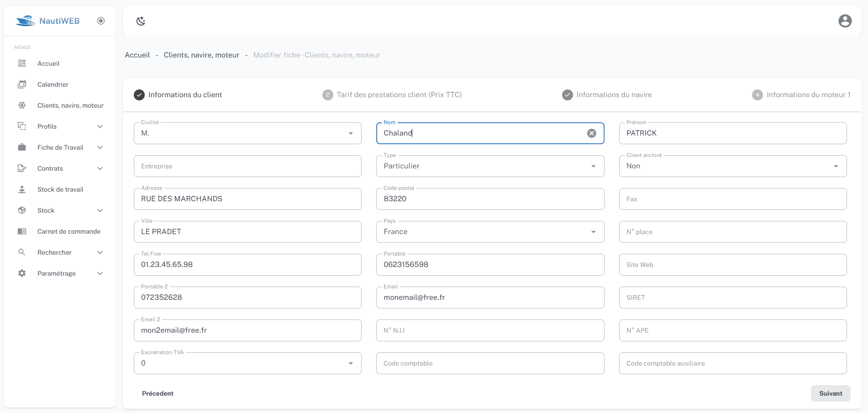Click the Fiche de Travail briefcase icon
The image size is (868, 413).
pyautogui.click(x=22, y=147)
